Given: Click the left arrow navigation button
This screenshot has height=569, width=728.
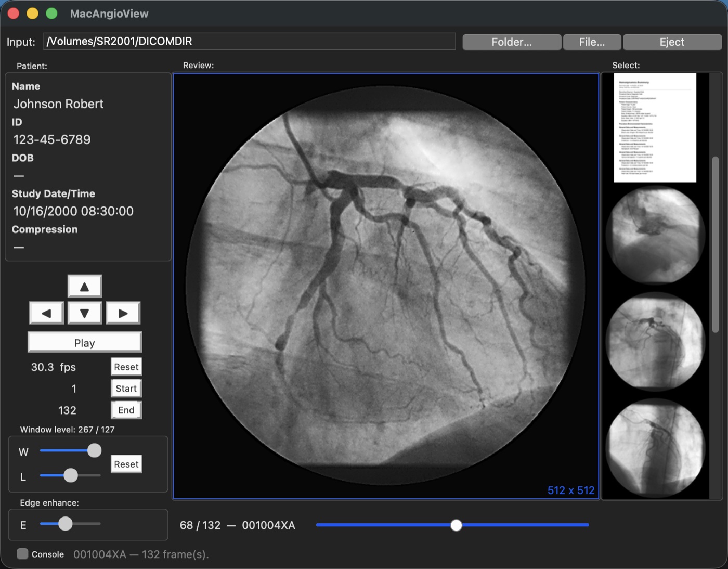Looking at the screenshot, I should (47, 313).
